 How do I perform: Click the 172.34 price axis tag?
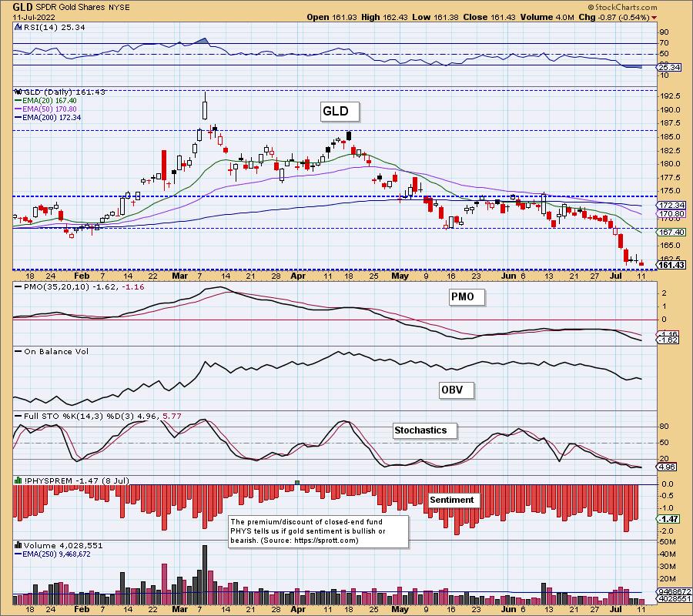[x=671, y=205]
